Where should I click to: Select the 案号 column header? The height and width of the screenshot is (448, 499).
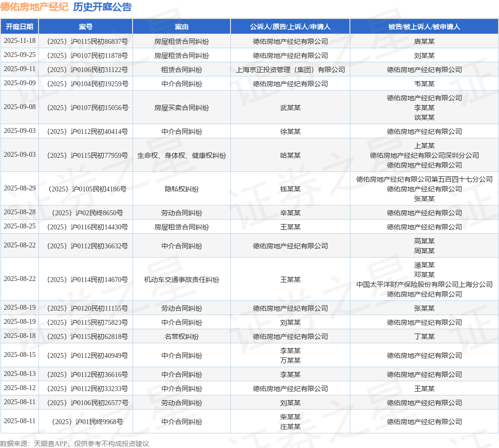86,27
